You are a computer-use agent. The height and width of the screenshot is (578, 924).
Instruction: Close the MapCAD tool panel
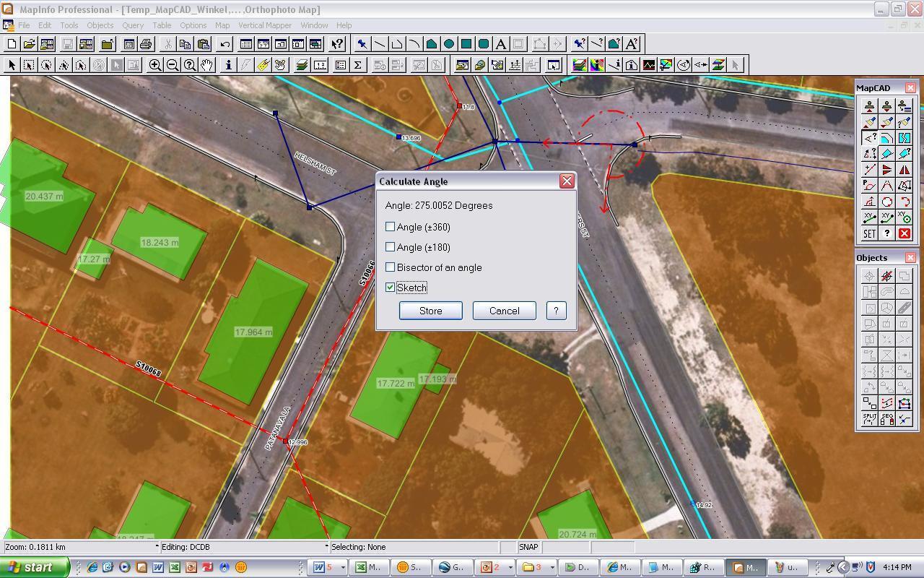(x=910, y=87)
